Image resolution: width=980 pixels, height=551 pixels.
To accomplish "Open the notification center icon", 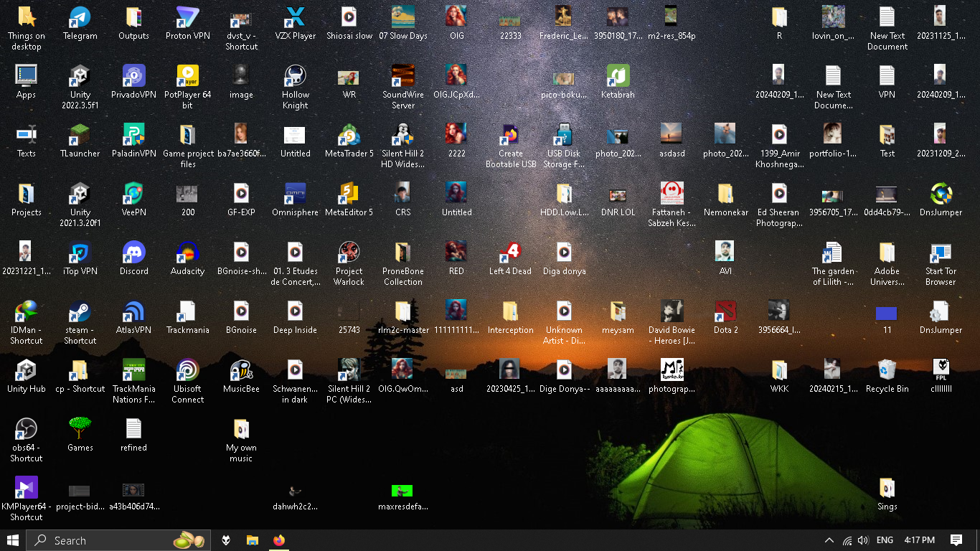I will pos(956,540).
